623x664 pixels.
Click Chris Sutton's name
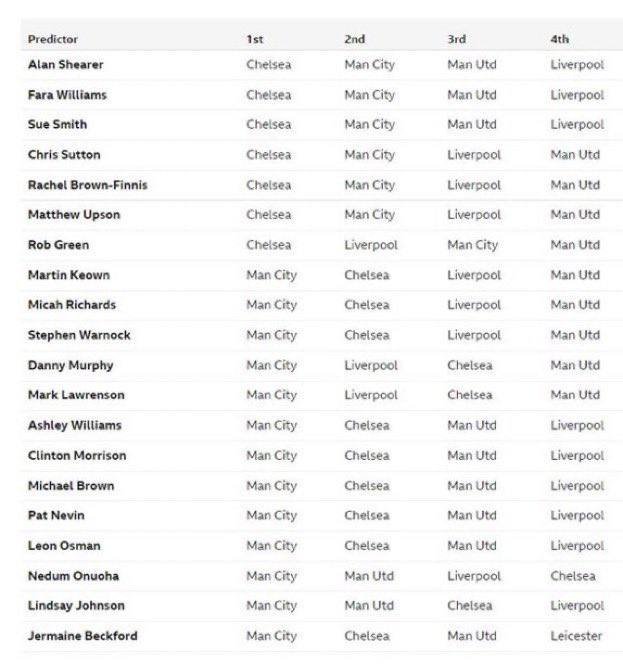(x=64, y=155)
